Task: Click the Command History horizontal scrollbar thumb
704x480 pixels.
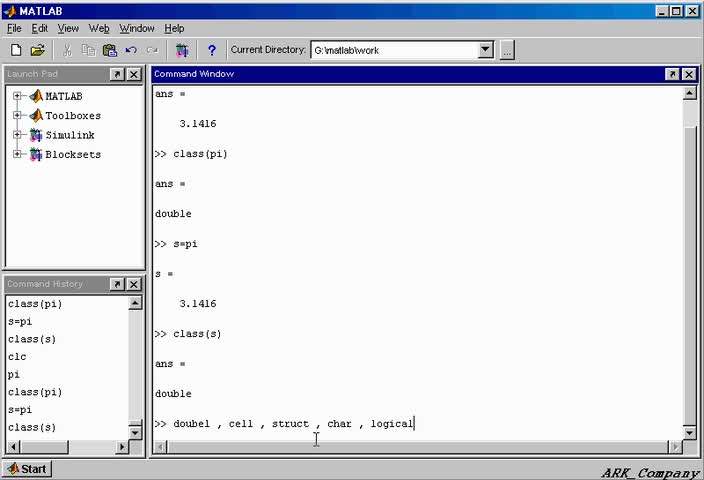Action: pyautogui.click(x=44, y=447)
